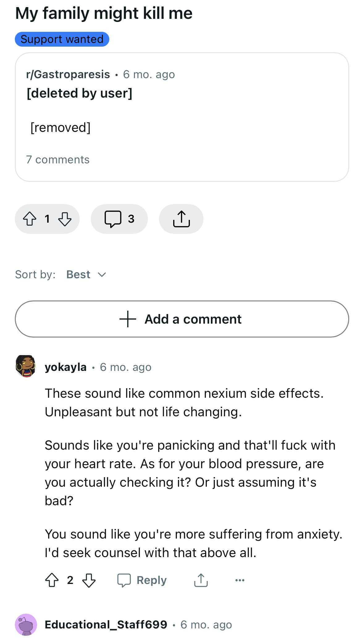
Task: Open the 7 comments link in crosspost
Action: pos(58,160)
